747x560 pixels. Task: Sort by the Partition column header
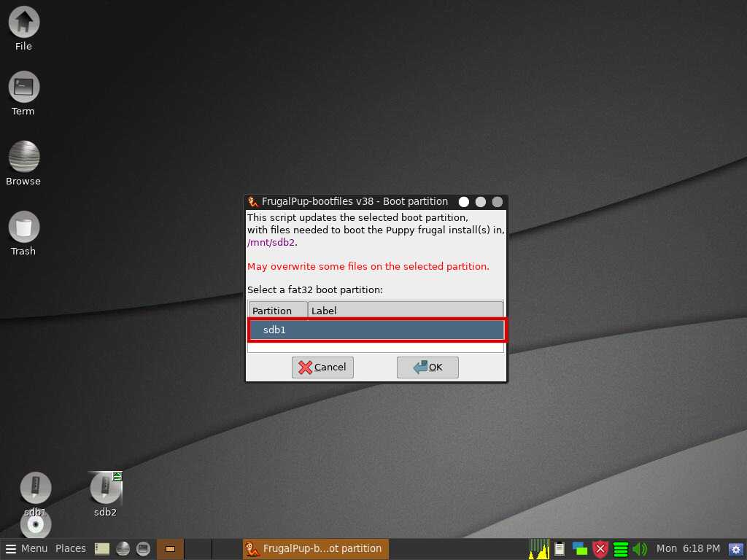[277, 311]
